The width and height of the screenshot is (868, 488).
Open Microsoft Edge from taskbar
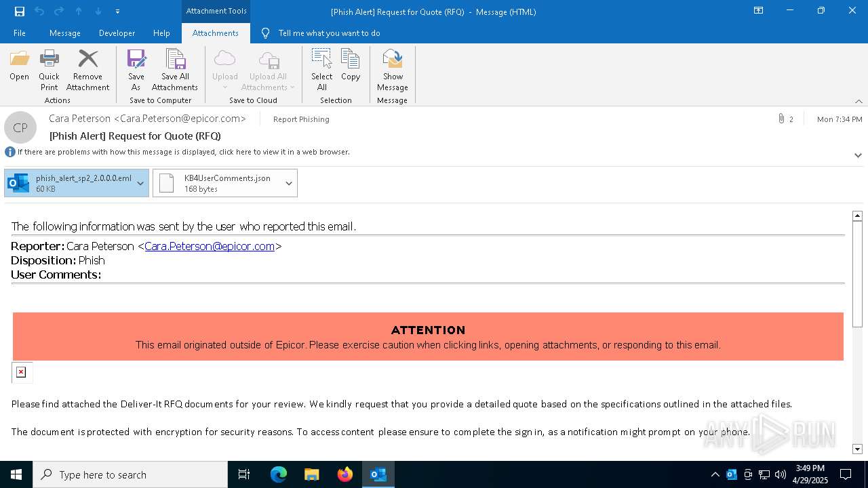point(279,474)
